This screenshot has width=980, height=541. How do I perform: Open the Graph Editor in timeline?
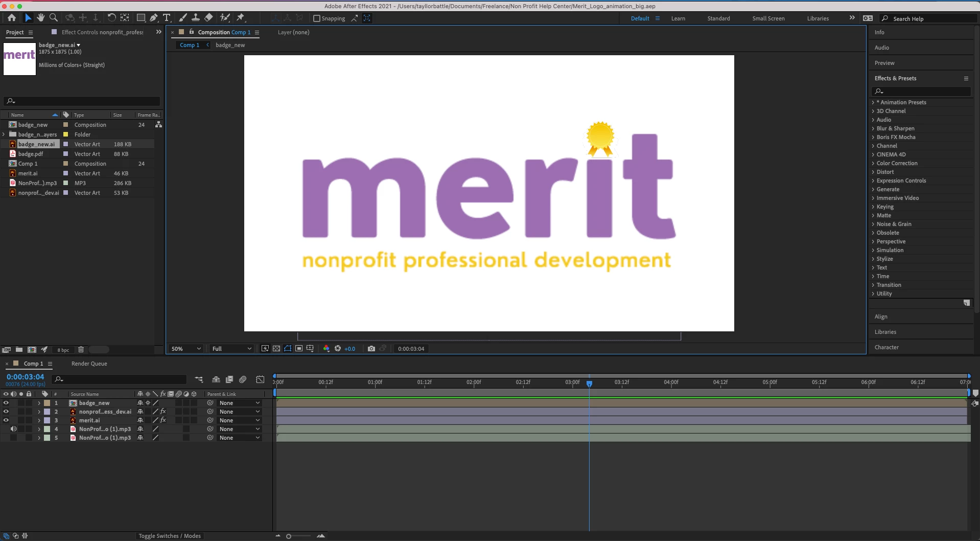coord(260,379)
